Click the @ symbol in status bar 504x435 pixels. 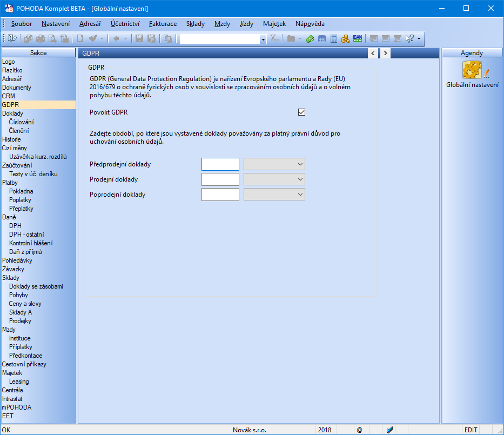pyautogui.click(x=359, y=430)
